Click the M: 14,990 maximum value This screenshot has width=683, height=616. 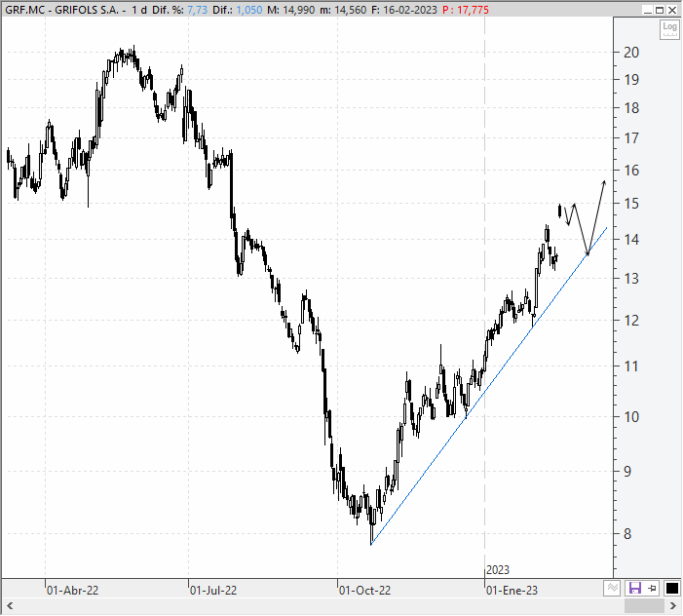coord(290,10)
